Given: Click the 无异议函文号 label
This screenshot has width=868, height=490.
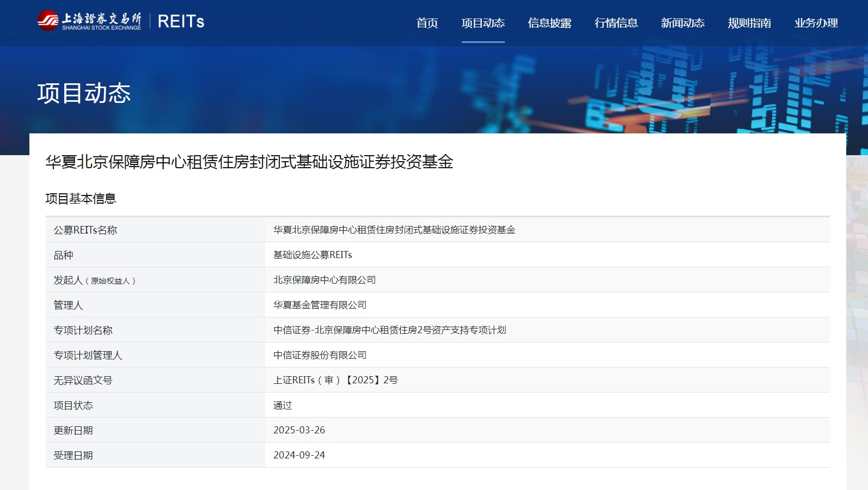Looking at the screenshot, I should pos(83,380).
